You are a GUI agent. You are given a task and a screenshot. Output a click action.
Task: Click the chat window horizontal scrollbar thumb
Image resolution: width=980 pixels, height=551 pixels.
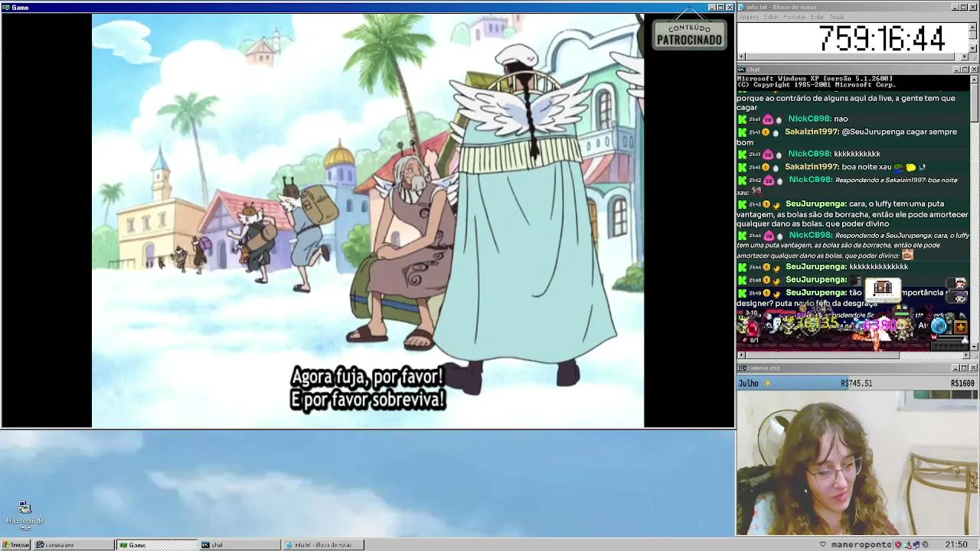tap(822, 354)
